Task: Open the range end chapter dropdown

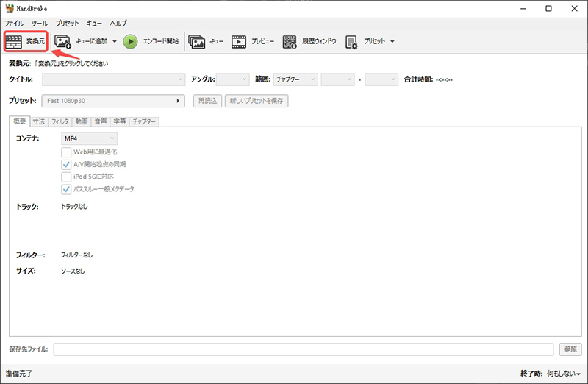Action: (381, 79)
